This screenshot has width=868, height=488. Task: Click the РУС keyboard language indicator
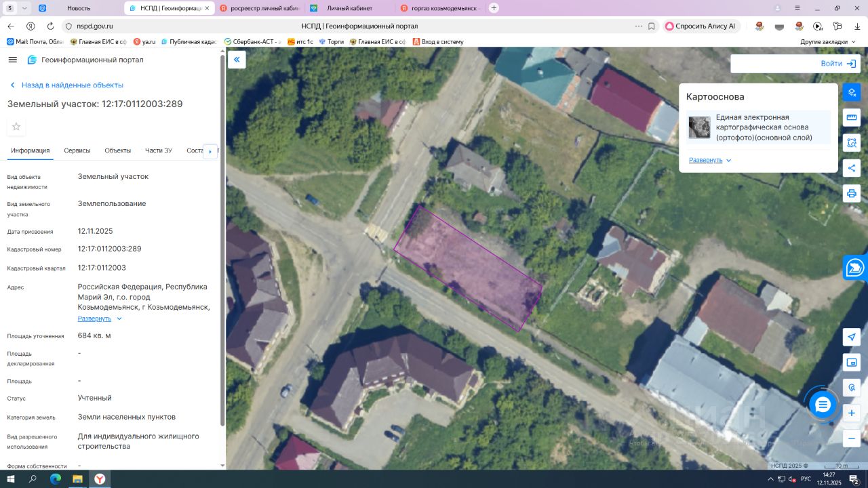coord(806,479)
